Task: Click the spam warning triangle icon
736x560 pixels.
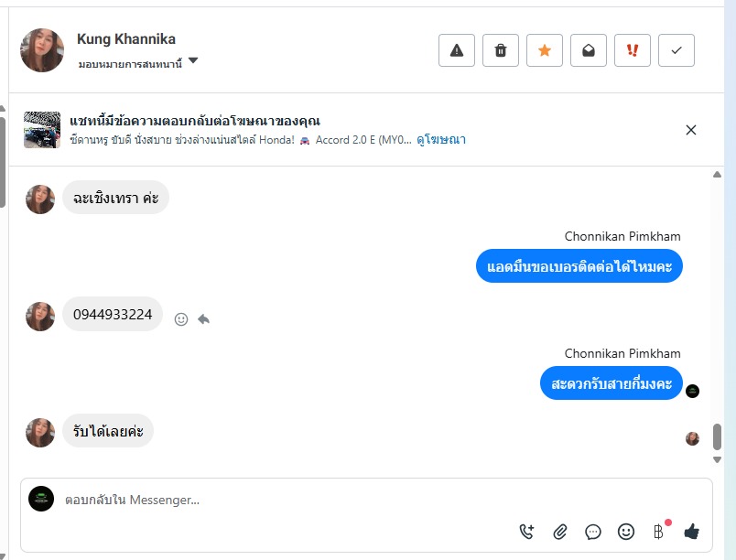Action: click(x=457, y=50)
